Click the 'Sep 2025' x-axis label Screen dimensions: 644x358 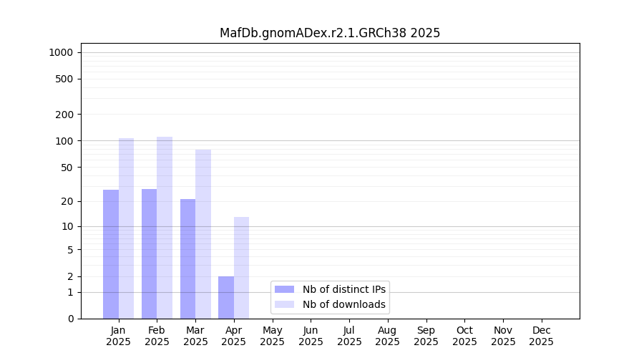[x=426, y=336]
